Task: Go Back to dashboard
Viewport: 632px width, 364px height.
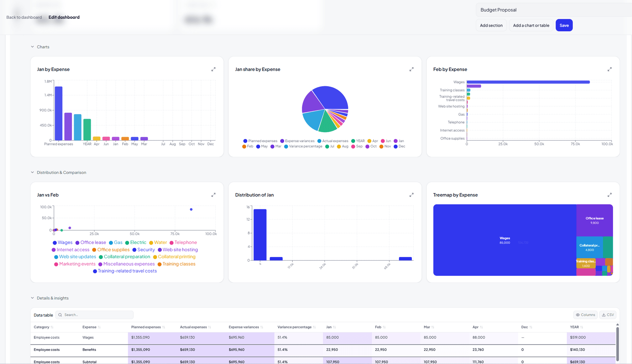Action: [x=24, y=17]
